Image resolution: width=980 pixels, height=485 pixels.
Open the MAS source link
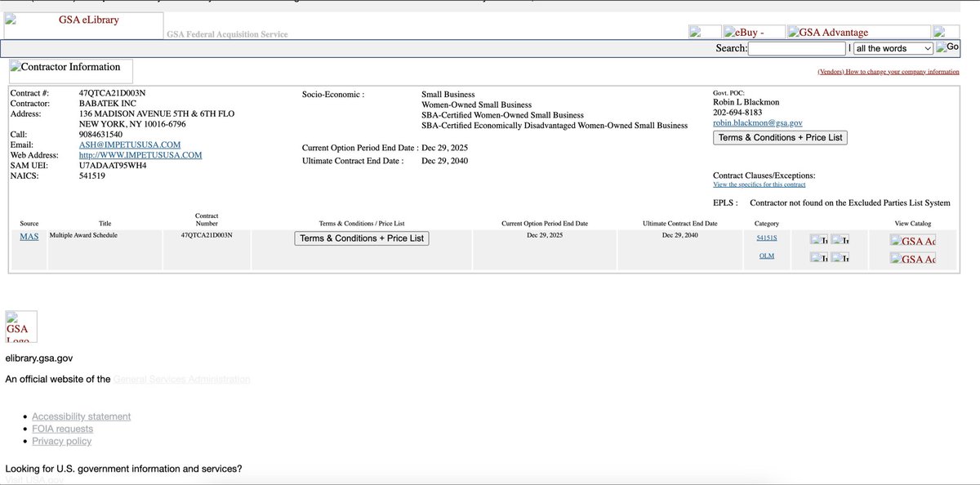(x=29, y=236)
